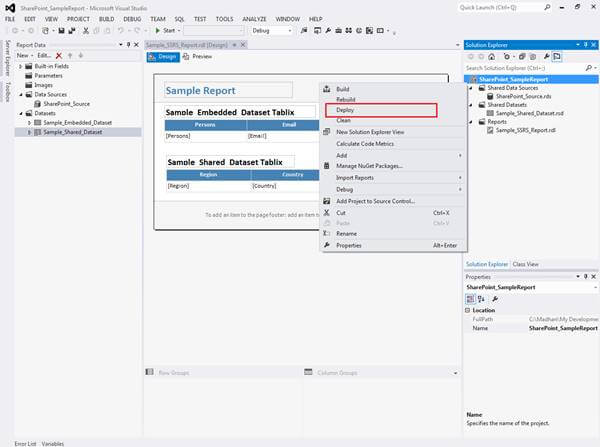Click the Save icon in the main toolbar
Viewport: 600px width, 447px height.
(x=61, y=31)
